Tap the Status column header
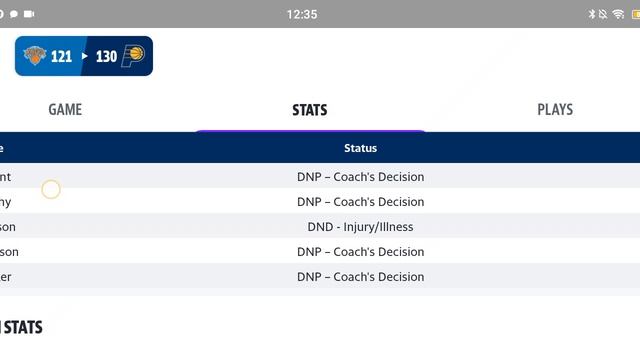Viewport: 640px width, 360px height. pos(360,148)
